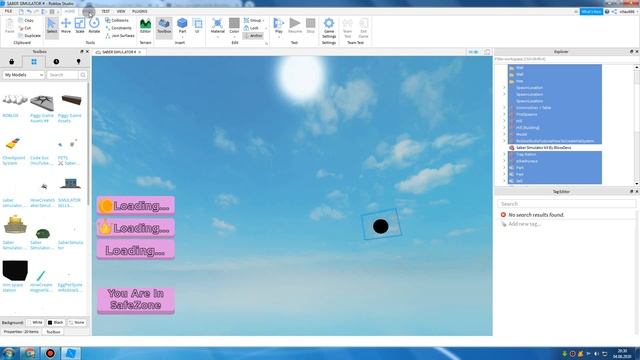Image resolution: width=640 pixels, height=360 pixels.
Task: Switch to the HOME ribbon tab
Action: point(69,11)
